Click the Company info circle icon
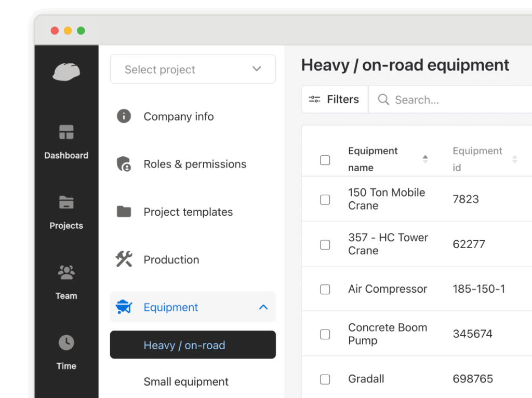The width and height of the screenshot is (532, 398). [123, 116]
